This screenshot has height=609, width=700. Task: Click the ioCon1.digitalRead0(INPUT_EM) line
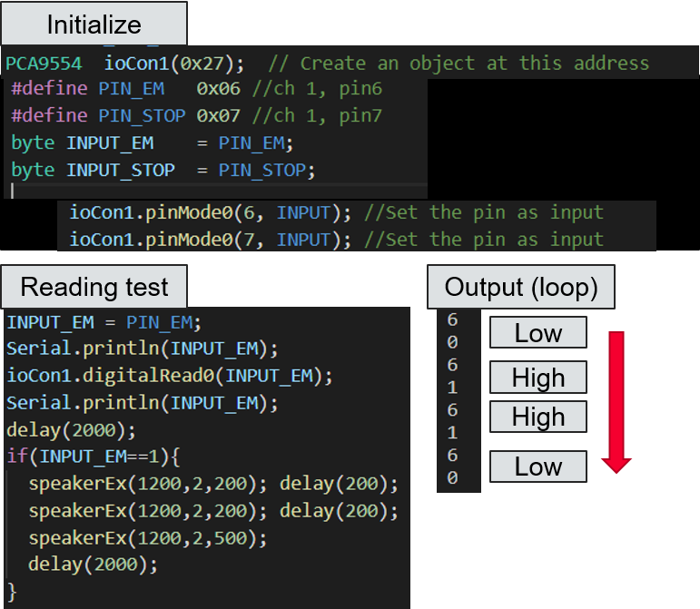tap(170, 376)
